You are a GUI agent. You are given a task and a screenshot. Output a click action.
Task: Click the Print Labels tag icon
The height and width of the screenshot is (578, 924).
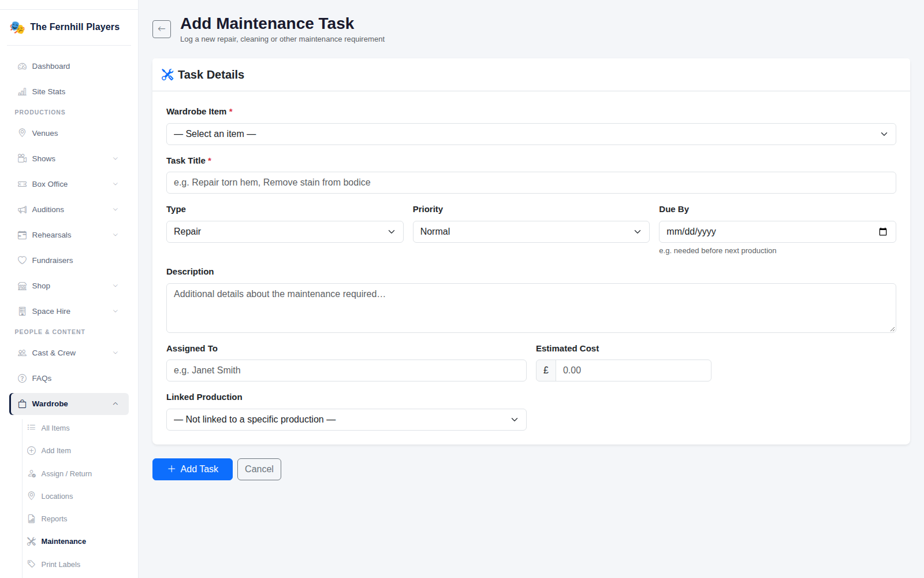[31, 564]
